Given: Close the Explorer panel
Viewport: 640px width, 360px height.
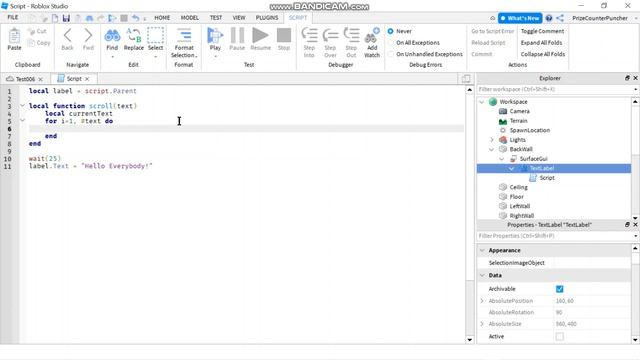Looking at the screenshot, I should coord(635,78).
